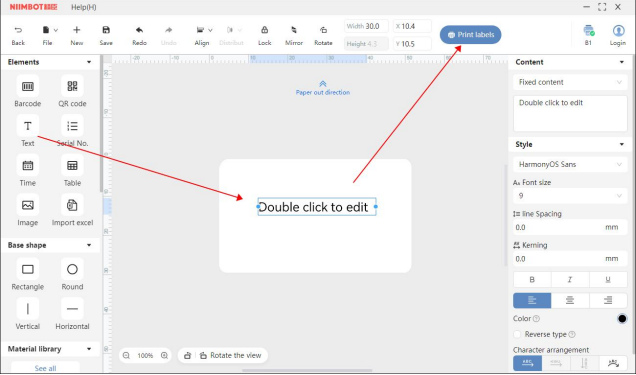The image size is (636, 375).
Task: Collapse the Style panel
Action: (x=622, y=145)
